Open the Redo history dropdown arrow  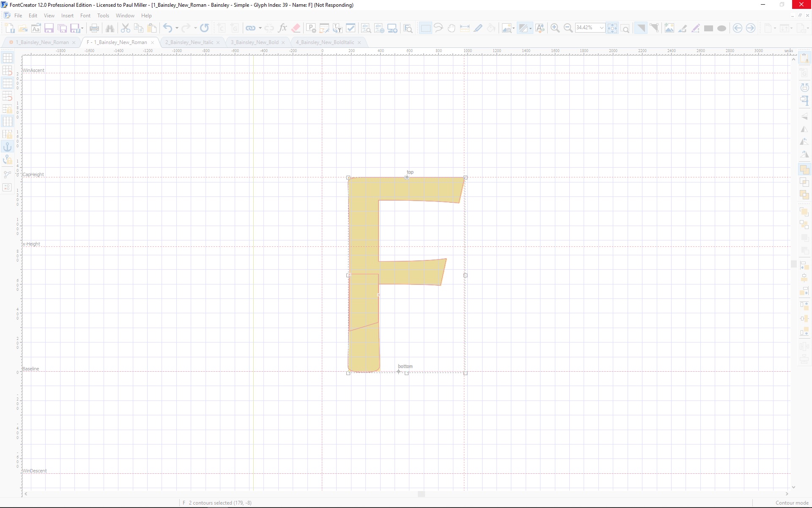click(195, 28)
